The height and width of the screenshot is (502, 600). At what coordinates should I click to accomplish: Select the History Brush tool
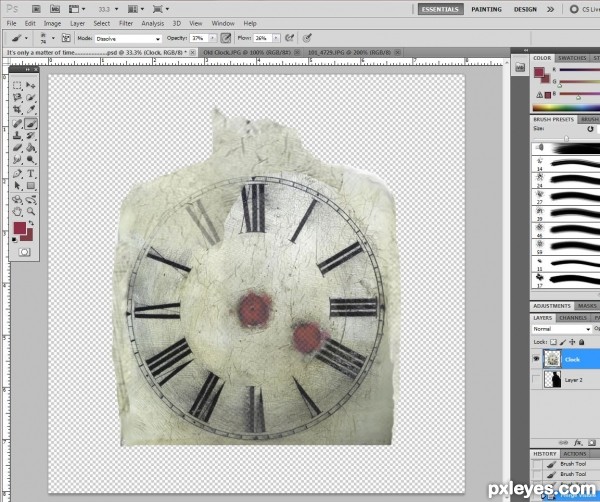31,135
